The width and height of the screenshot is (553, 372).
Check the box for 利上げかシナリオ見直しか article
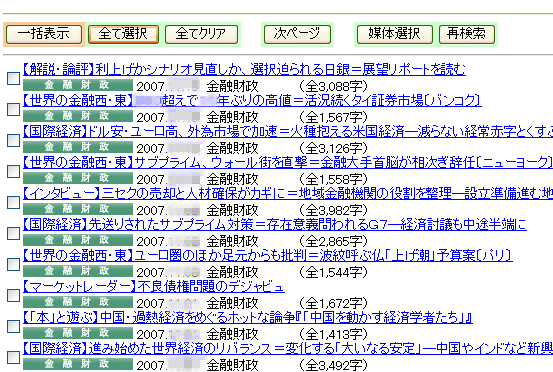click(x=13, y=78)
